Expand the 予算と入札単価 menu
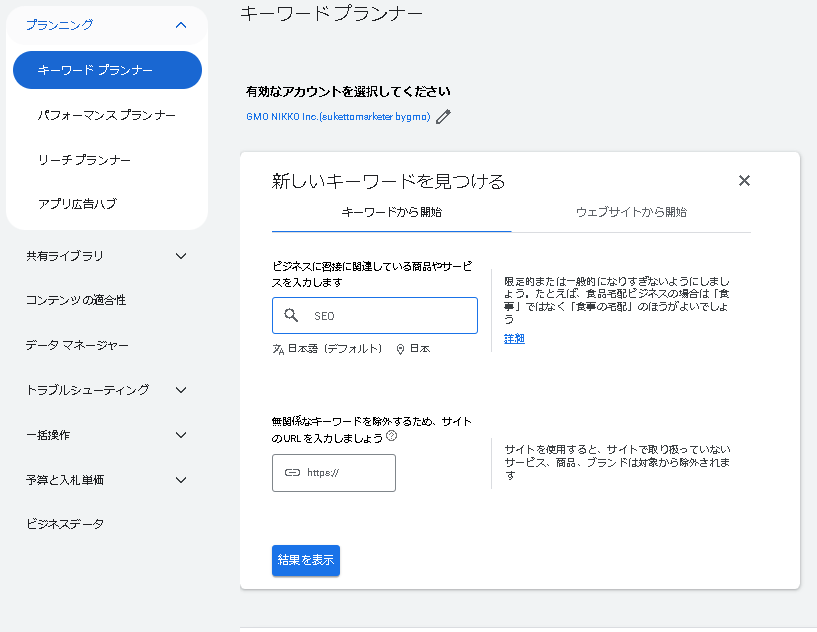 pyautogui.click(x=181, y=480)
